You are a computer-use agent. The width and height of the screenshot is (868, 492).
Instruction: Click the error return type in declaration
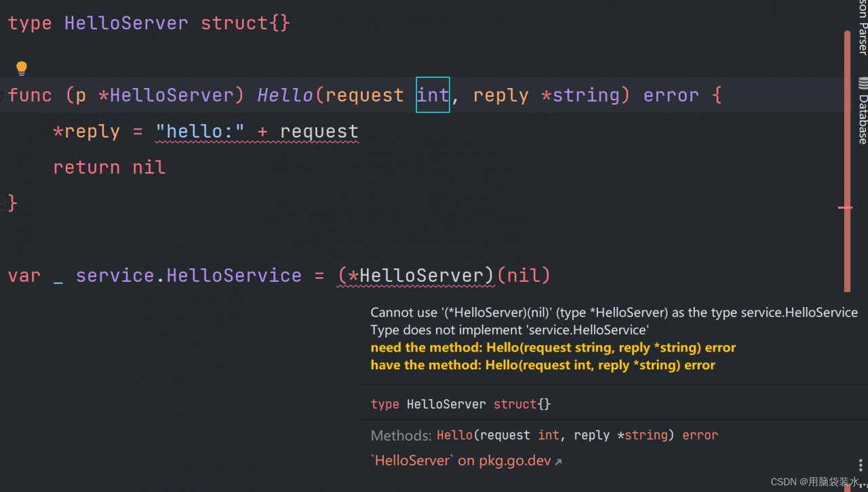click(x=671, y=95)
